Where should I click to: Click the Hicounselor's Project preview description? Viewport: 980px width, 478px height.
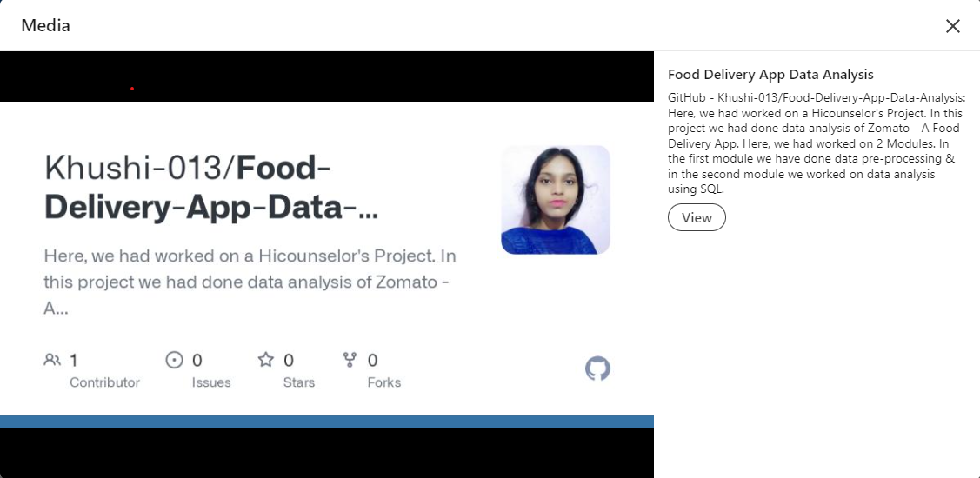(x=250, y=282)
